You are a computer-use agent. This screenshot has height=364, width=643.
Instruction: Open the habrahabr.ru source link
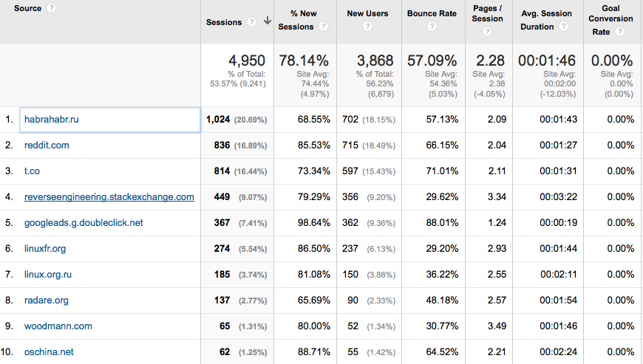click(x=51, y=119)
